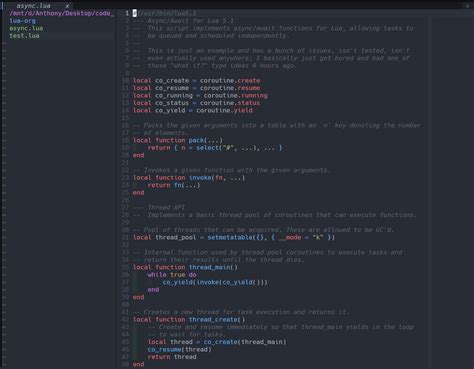Click the 'end' keyword on line 25

[x=138, y=193]
